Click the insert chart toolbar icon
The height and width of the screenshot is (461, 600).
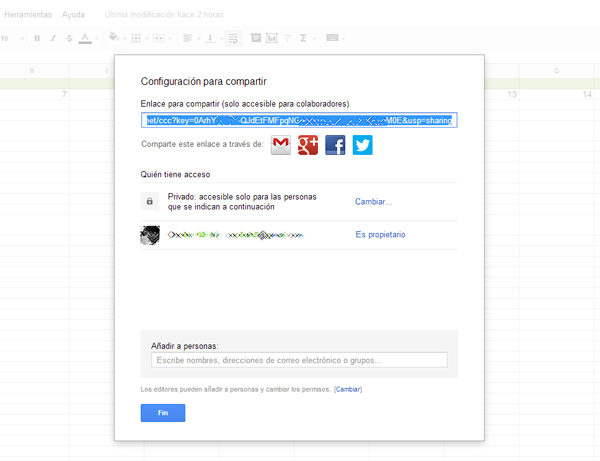pos(271,38)
